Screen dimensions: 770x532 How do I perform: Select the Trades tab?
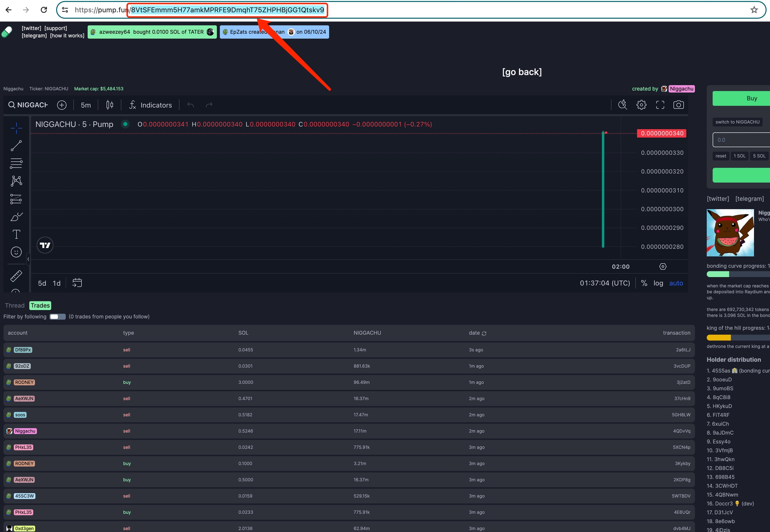pos(40,305)
